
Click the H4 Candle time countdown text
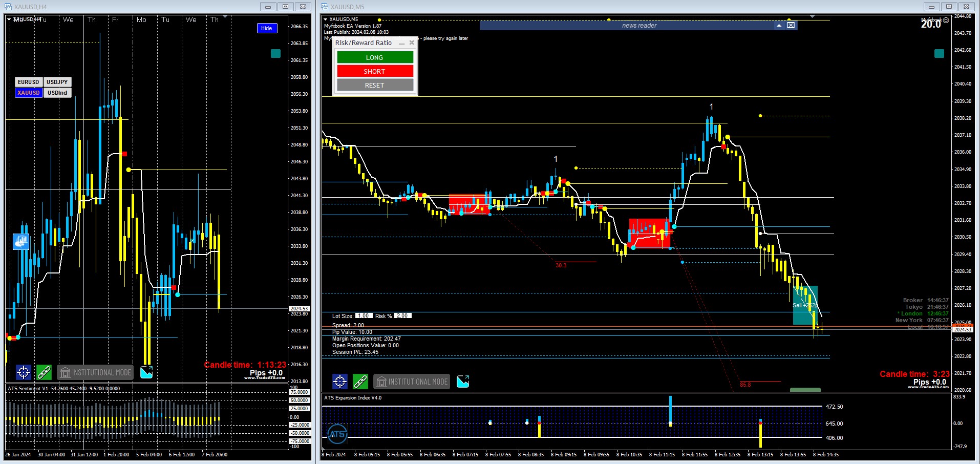(x=245, y=365)
